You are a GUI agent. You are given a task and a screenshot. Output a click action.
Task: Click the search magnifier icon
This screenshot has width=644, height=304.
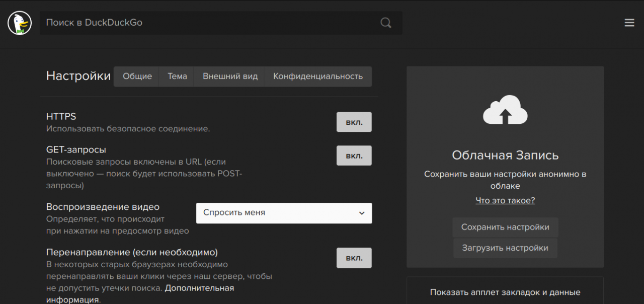385,23
